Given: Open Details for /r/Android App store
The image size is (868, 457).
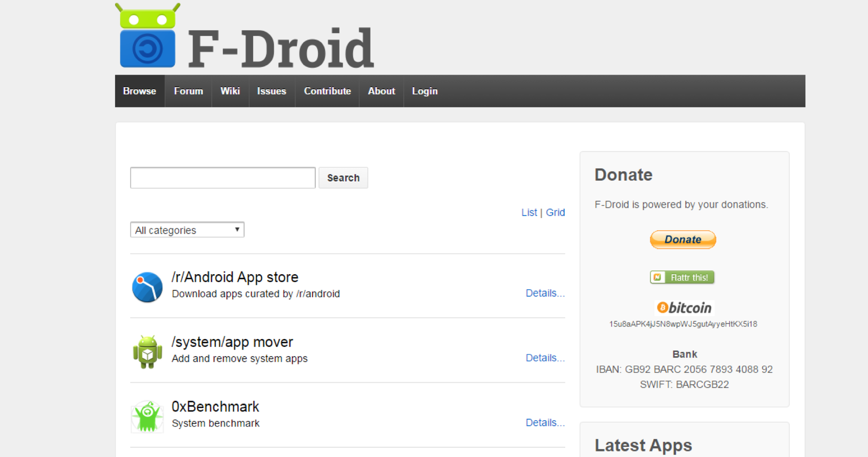Looking at the screenshot, I should point(545,293).
